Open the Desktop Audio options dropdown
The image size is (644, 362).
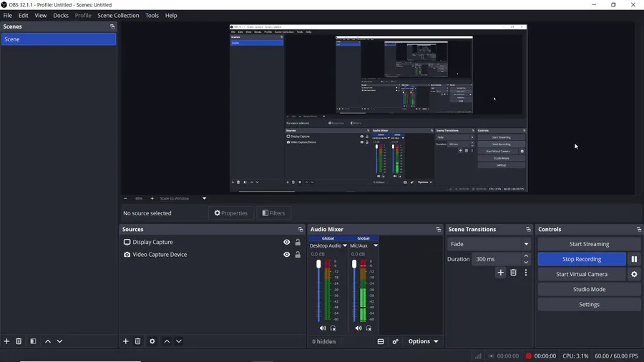(345, 245)
